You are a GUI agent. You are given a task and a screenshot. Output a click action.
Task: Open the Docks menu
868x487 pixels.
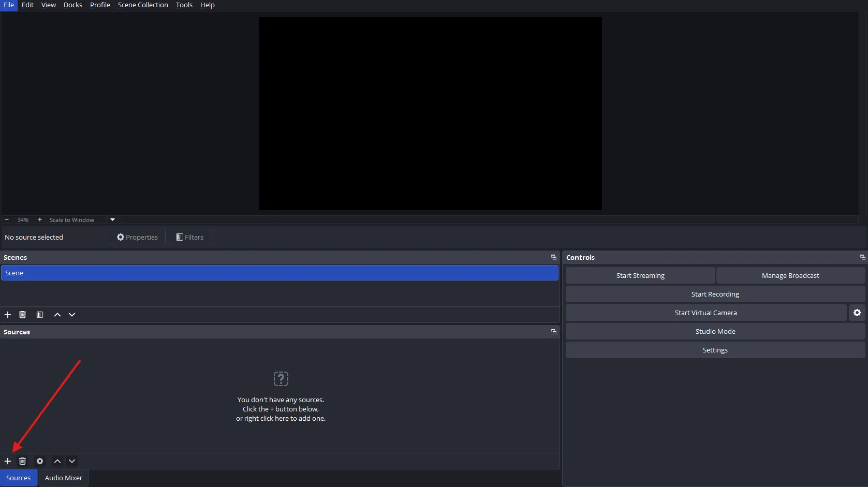point(72,5)
